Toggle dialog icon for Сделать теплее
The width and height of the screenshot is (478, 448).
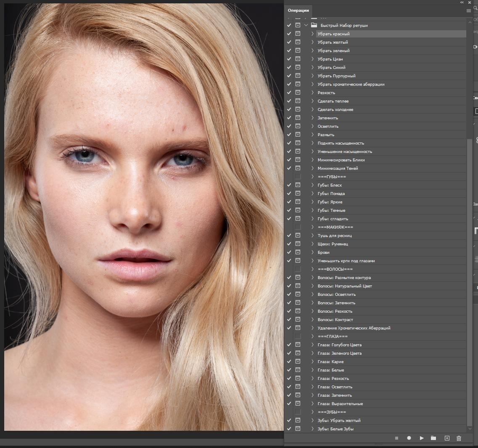(x=298, y=101)
